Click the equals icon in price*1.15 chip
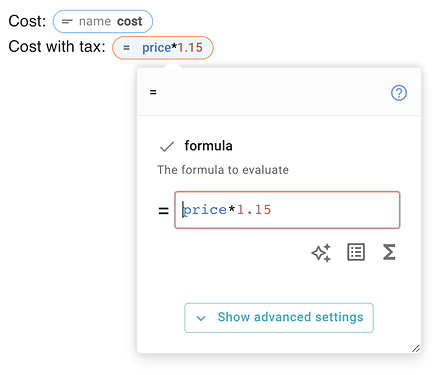 point(126,48)
